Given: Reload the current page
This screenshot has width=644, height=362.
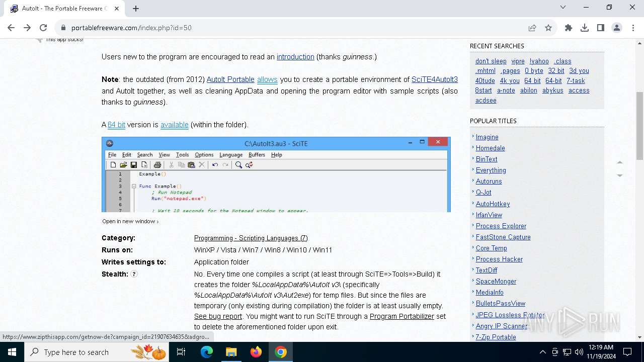Looking at the screenshot, I should [x=43, y=28].
